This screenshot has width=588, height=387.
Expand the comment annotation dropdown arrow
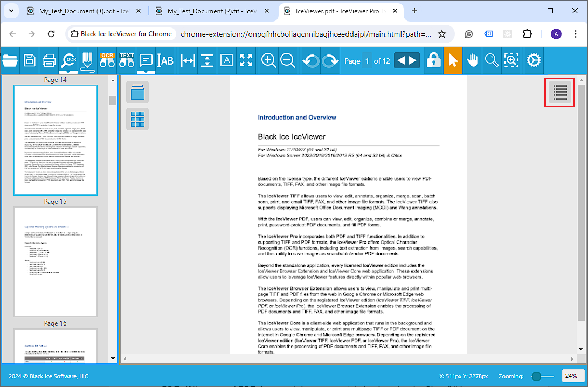click(x=146, y=72)
